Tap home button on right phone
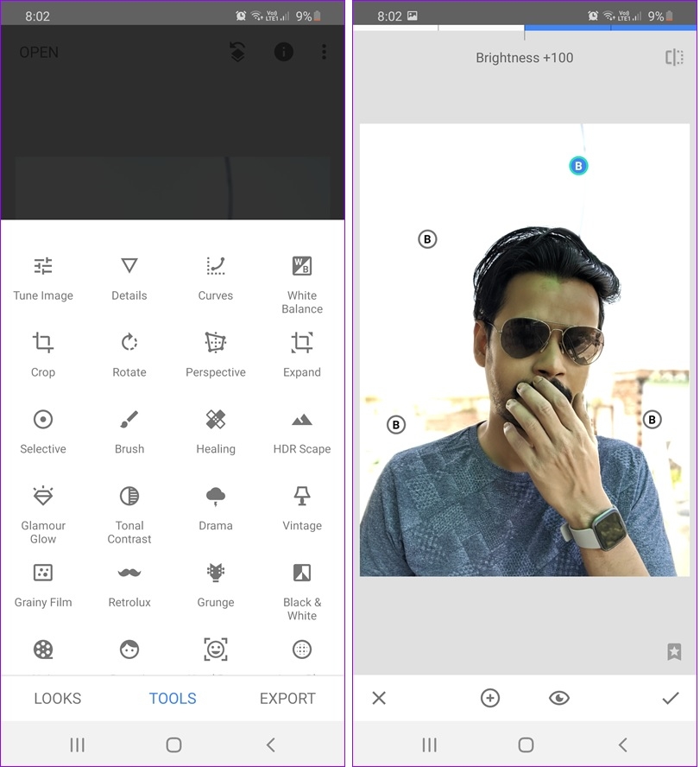The width and height of the screenshot is (700, 767). 526,745
